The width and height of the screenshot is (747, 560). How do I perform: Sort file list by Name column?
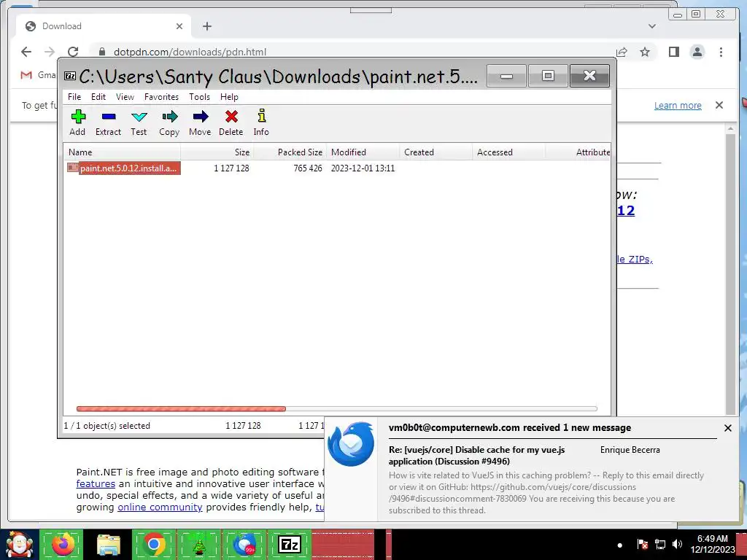(123, 152)
